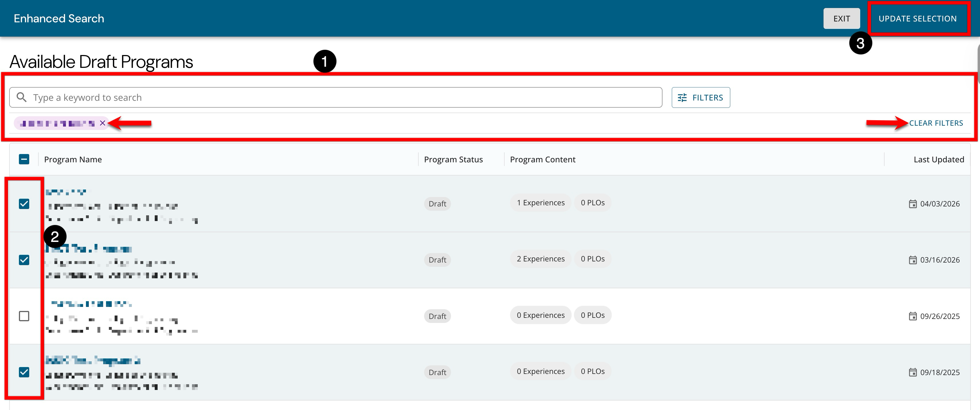Image resolution: width=980 pixels, height=410 pixels.
Task: Click 0 PLOs chip in 09/18/2025 row
Action: pyautogui.click(x=592, y=371)
